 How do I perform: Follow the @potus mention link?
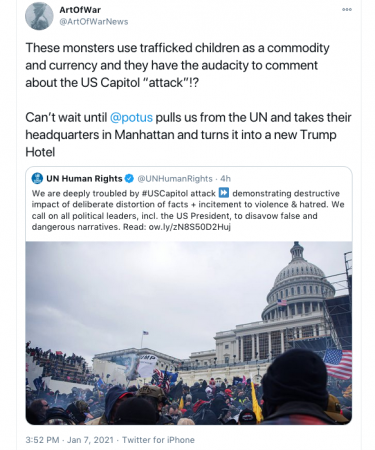point(131,117)
